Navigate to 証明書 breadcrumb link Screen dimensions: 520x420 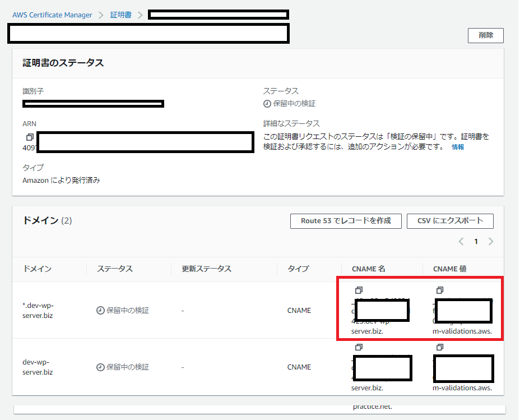click(x=120, y=15)
